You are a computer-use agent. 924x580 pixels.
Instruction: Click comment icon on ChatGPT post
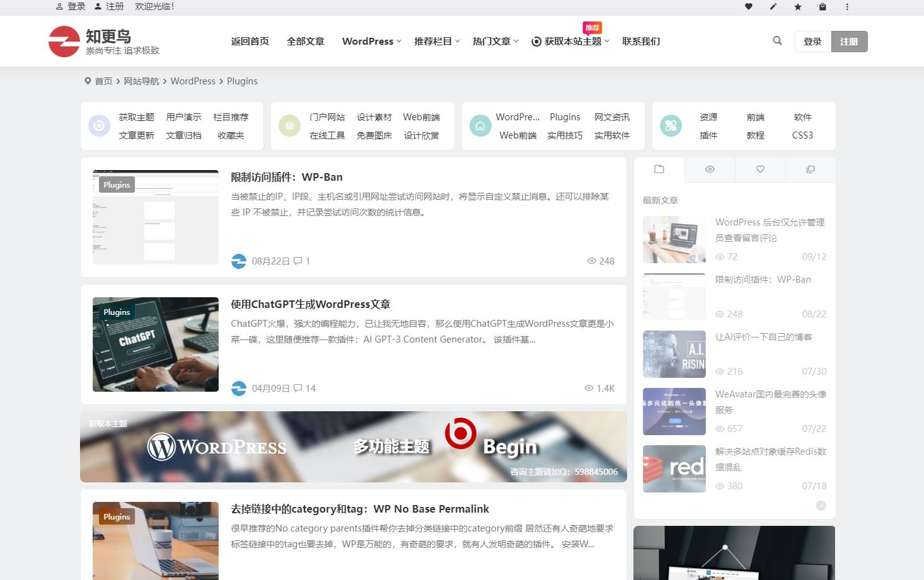[298, 388]
